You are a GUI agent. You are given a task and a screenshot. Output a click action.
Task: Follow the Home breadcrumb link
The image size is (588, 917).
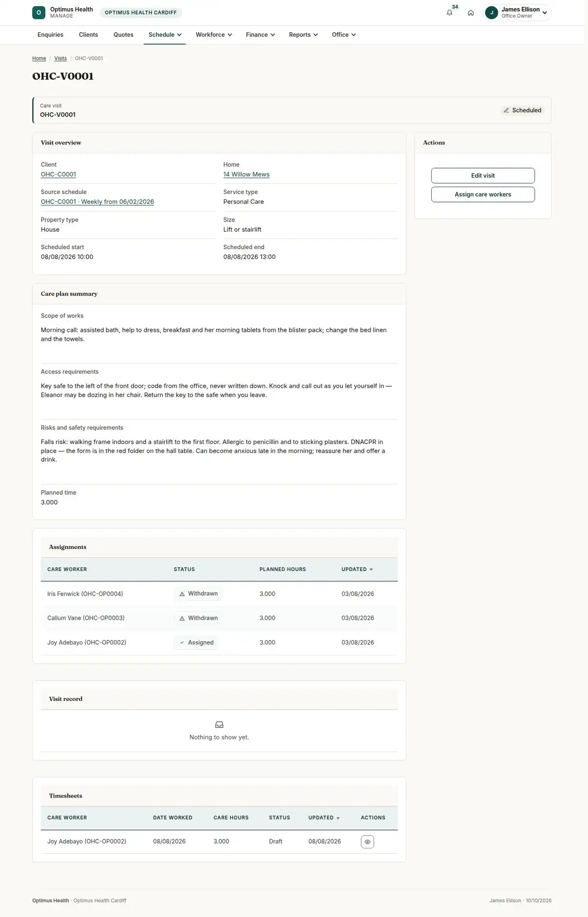point(39,58)
